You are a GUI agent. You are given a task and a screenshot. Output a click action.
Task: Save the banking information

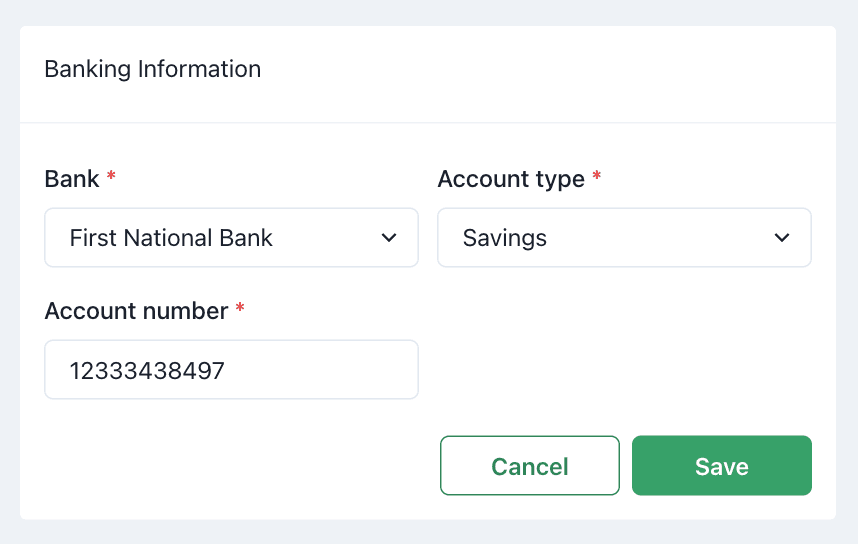[x=721, y=466]
